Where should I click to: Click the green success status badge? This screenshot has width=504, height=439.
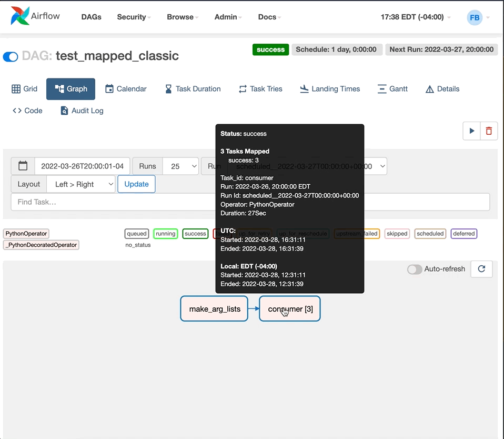pos(270,49)
